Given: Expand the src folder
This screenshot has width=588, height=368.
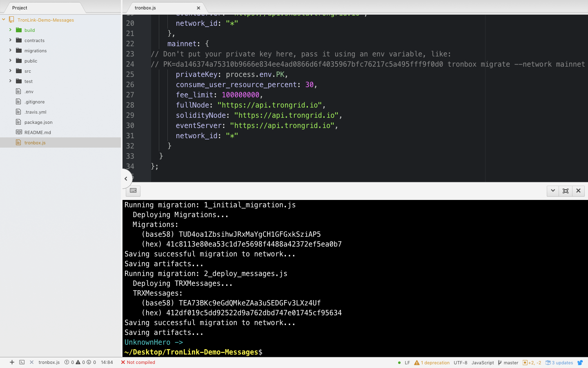Looking at the screenshot, I should [10, 71].
